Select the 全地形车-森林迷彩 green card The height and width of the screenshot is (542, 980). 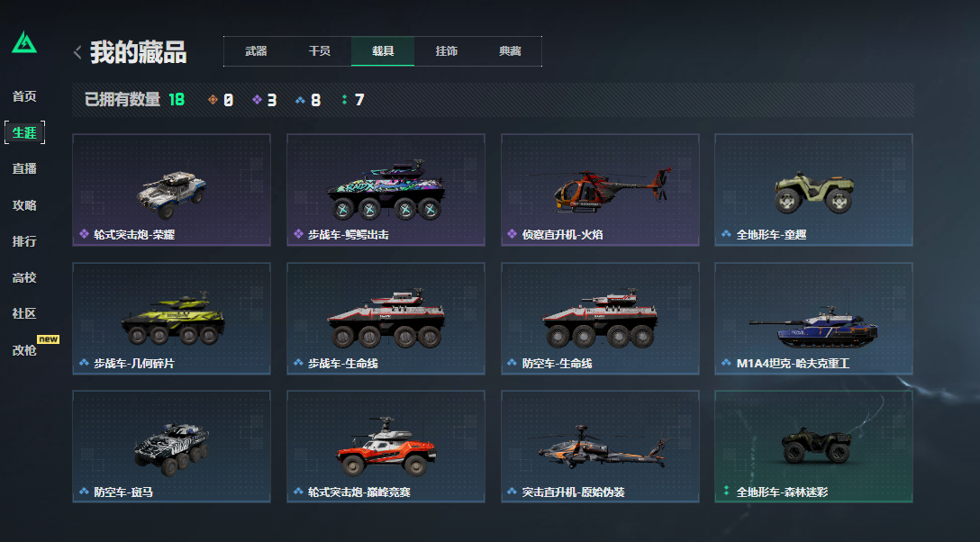[813, 447]
